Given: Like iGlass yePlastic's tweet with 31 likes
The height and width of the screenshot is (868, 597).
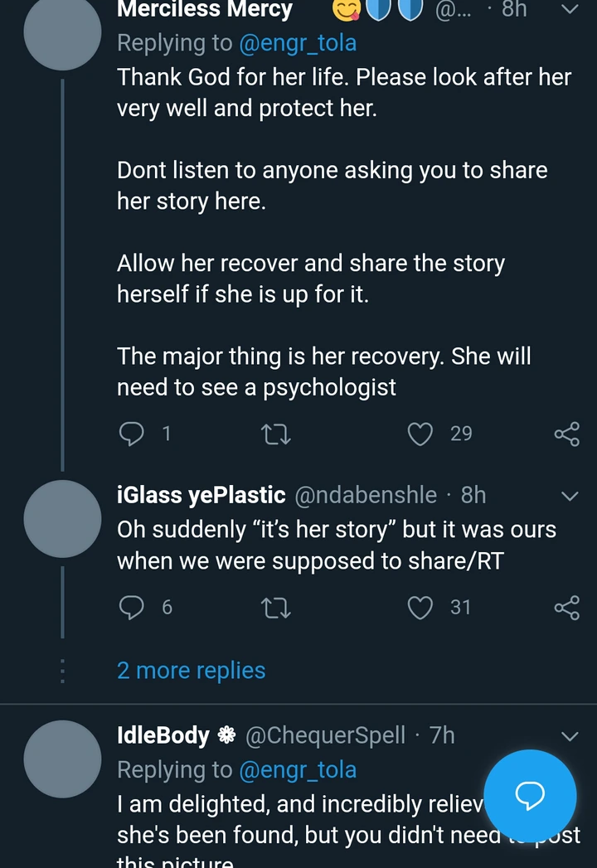Looking at the screenshot, I should (x=421, y=608).
